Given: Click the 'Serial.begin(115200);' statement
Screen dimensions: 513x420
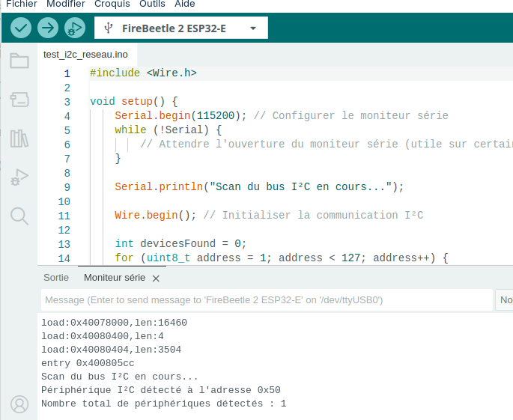Looking at the screenshot, I should [180, 115].
